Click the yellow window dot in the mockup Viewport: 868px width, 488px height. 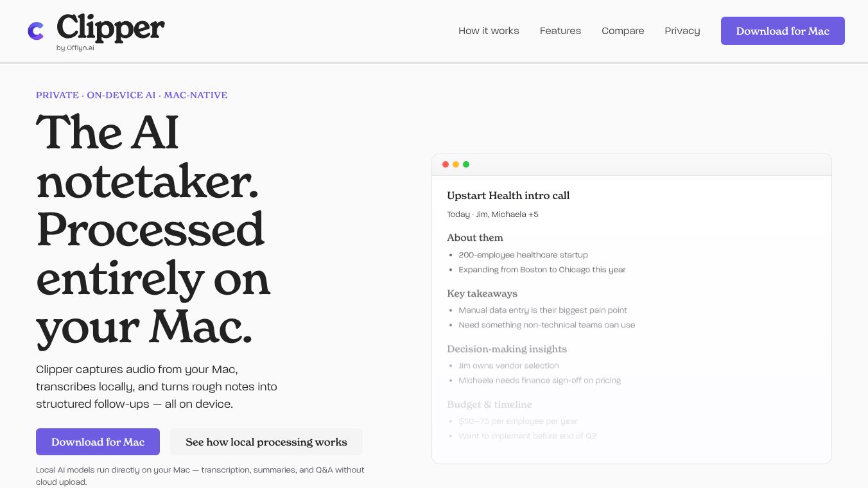click(456, 164)
